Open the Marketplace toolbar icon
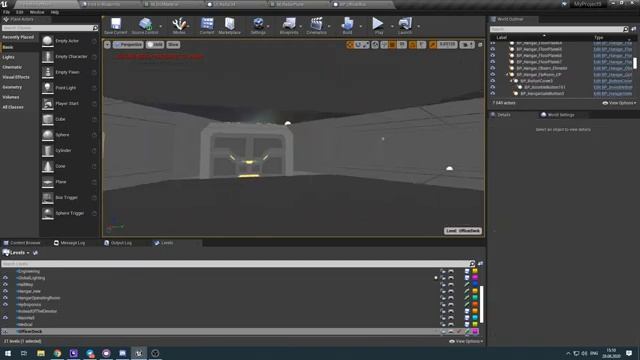 click(x=229, y=24)
